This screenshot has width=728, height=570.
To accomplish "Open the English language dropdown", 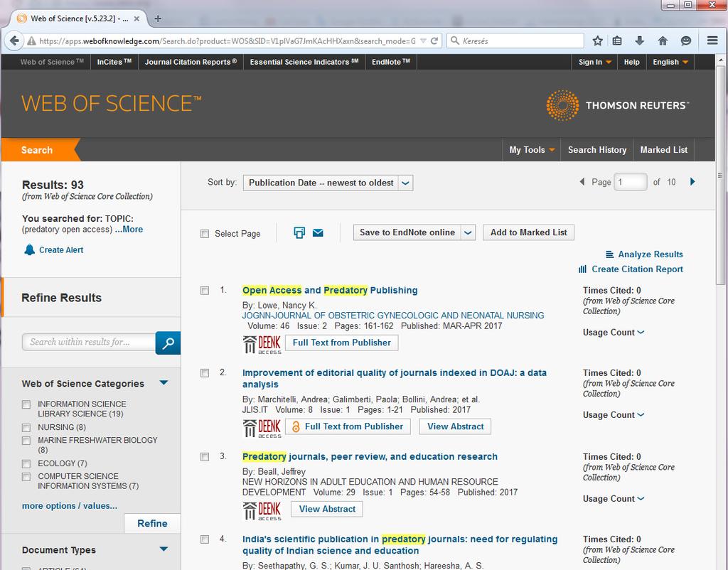I will pos(670,62).
